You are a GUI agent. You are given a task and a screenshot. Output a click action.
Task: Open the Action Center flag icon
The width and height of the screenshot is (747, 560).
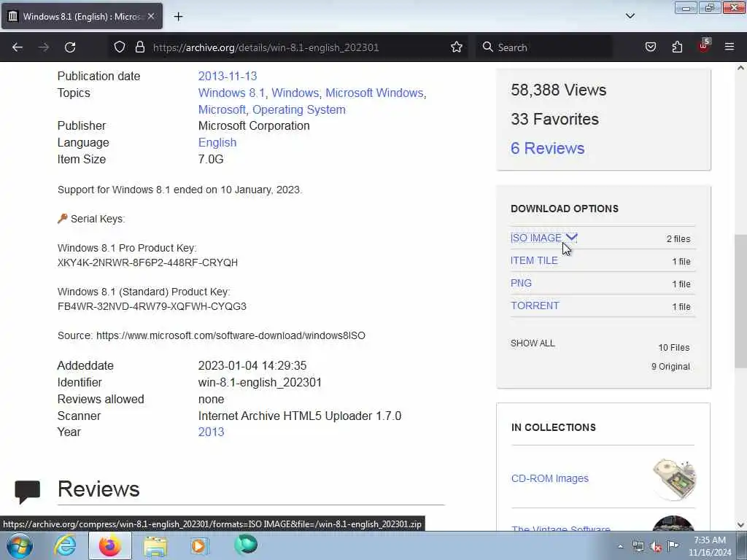point(673,545)
